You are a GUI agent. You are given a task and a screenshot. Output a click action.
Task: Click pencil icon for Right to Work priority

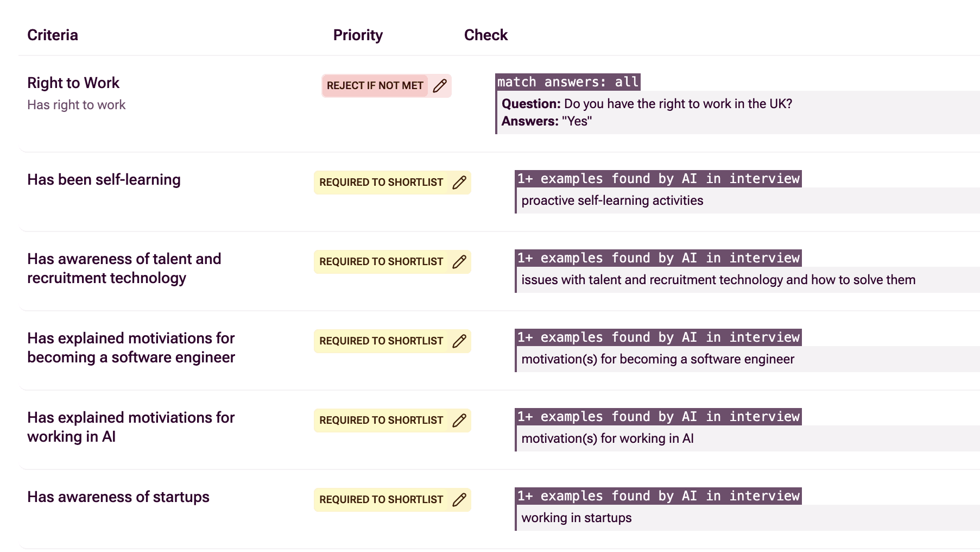click(x=440, y=86)
